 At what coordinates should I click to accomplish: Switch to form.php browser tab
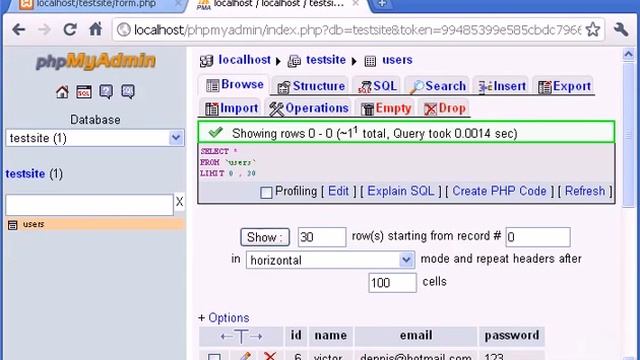(96, 4)
